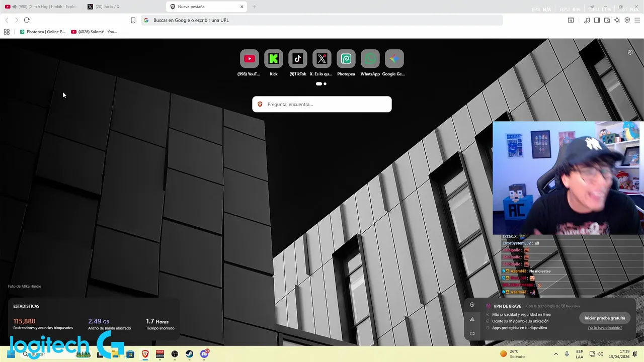Click the VPN DE BRAVE heading
The image size is (644, 362).
click(507, 306)
